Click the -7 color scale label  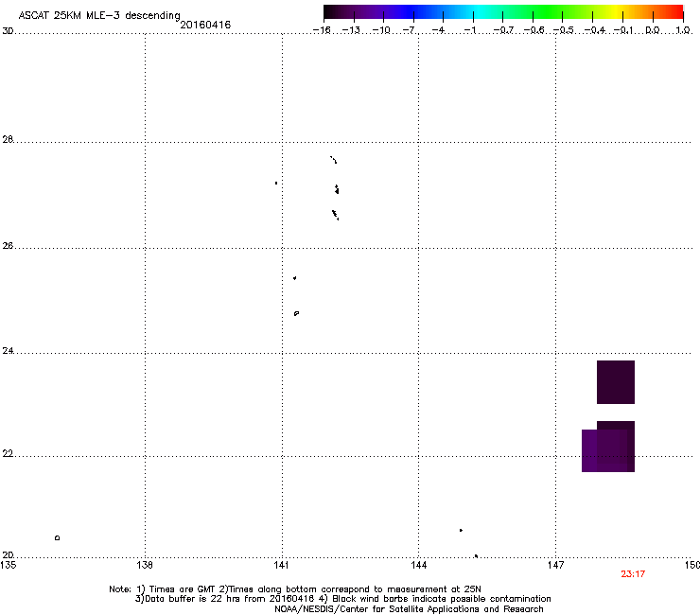click(409, 30)
